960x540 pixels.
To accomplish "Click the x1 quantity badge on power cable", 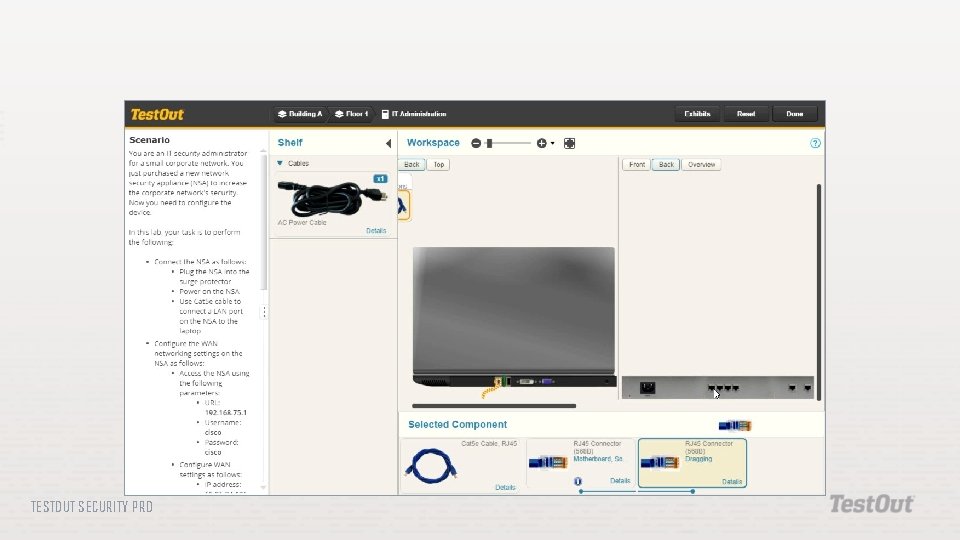I will click(x=380, y=179).
